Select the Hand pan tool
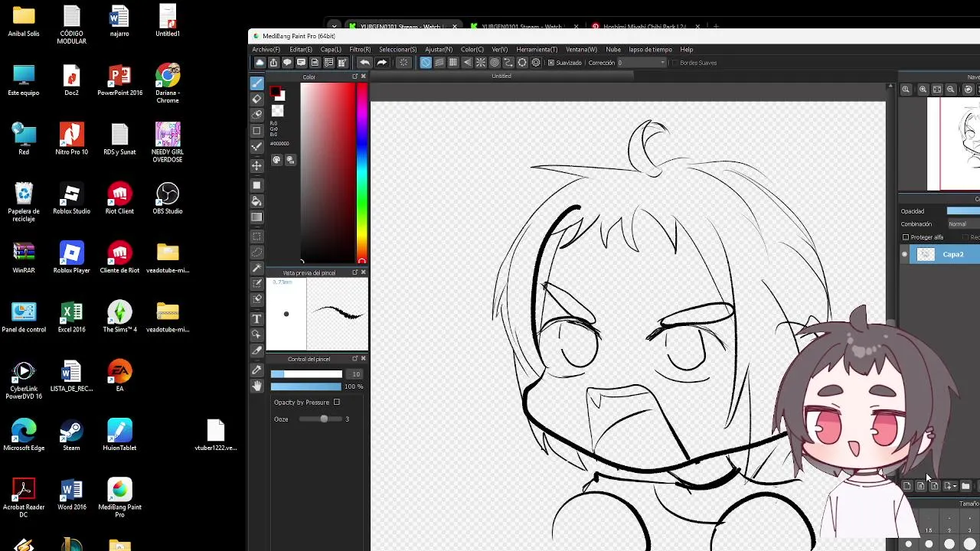980x551 pixels. (x=257, y=386)
